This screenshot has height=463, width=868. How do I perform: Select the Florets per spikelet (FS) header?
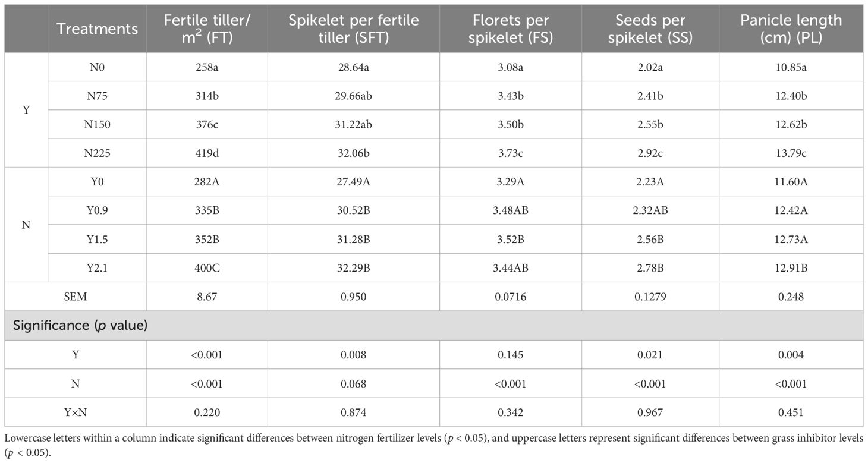510,29
